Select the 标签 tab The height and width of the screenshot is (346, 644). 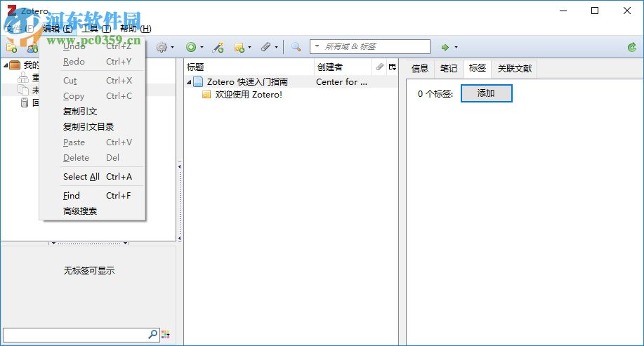[x=478, y=68]
